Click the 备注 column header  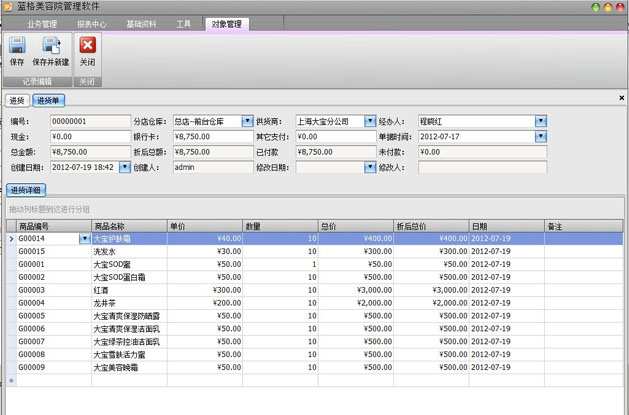pyautogui.click(x=584, y=226)
